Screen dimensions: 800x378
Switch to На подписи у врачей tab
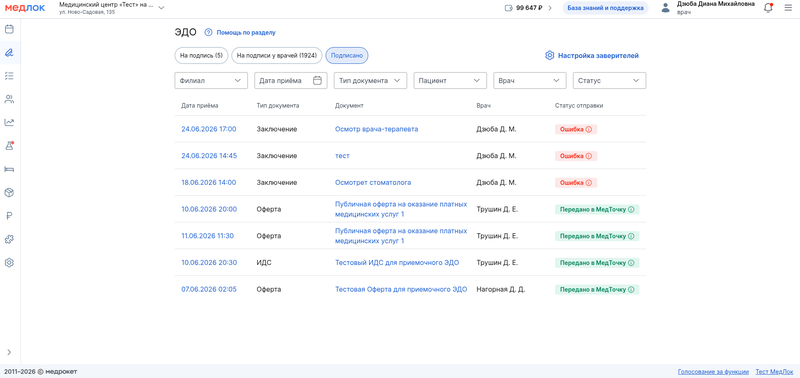[x=277, y=56]
